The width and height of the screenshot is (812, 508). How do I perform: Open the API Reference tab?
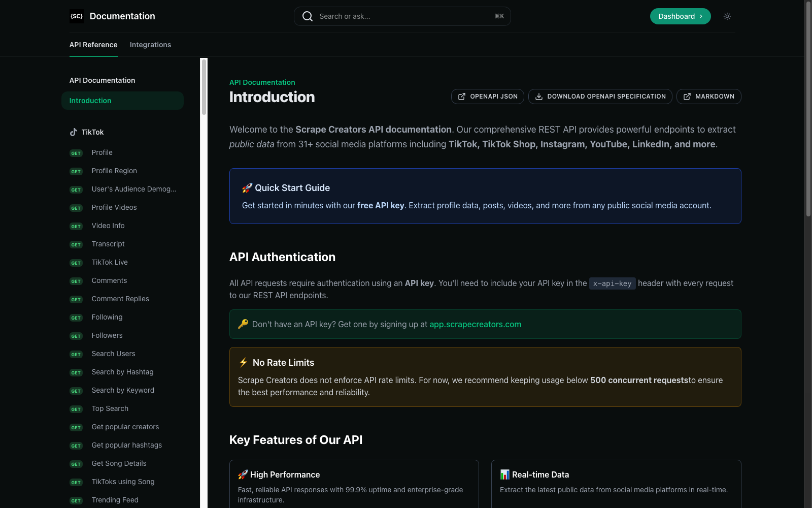(93, 45)
